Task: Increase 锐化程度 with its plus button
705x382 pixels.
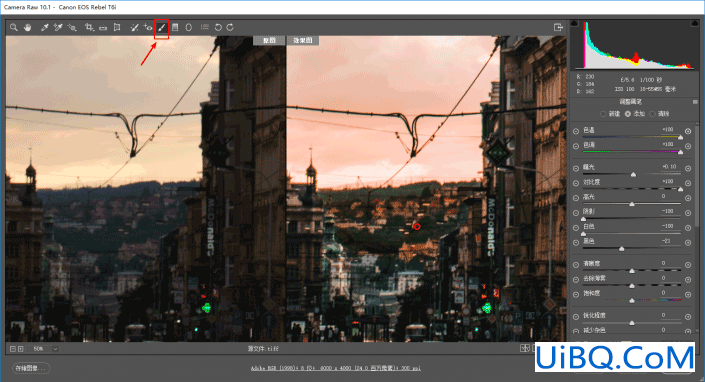Action: 688,317
